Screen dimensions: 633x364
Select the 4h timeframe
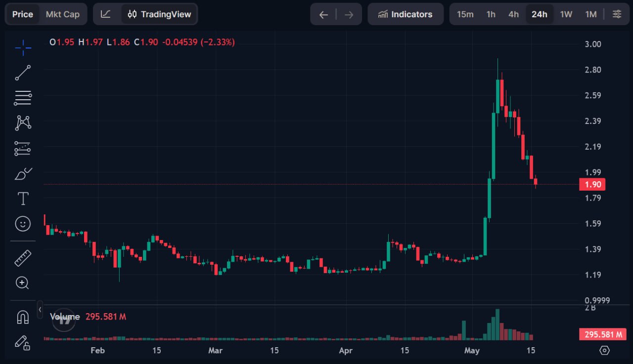514,14
